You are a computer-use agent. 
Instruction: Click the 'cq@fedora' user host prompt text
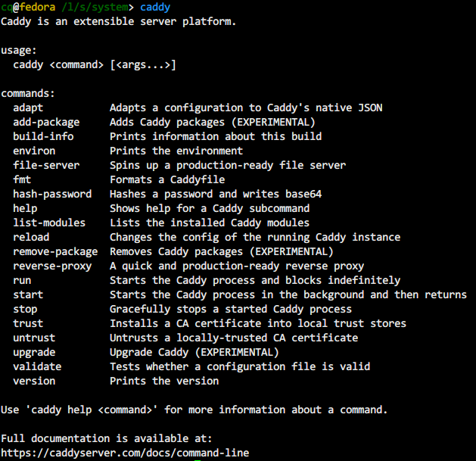pyautogui.click(x=28, y=8)
